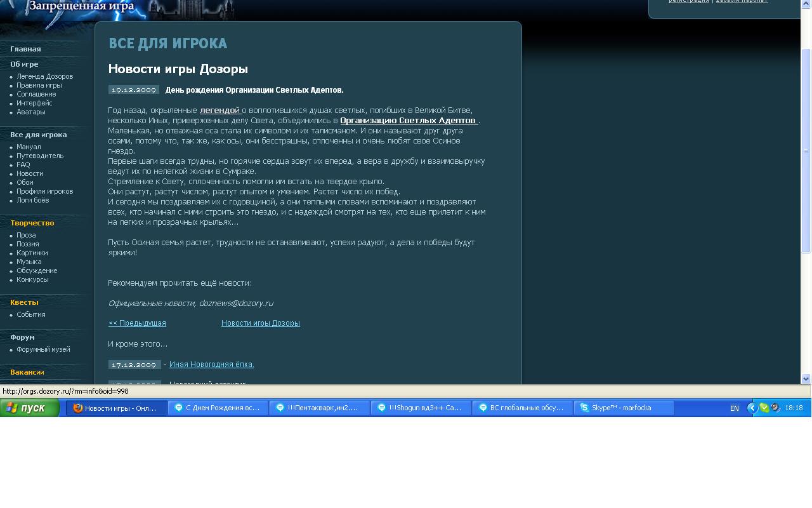Go to Легенда Дозоров in the sidebar
The height and width of the screenshot is (508, 812).
tap(45, 76)
